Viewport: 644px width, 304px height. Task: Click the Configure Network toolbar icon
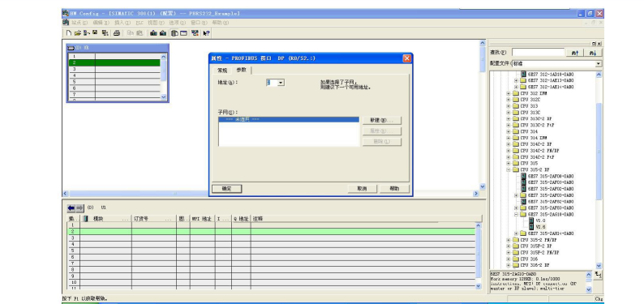click(x=195, y=32)
